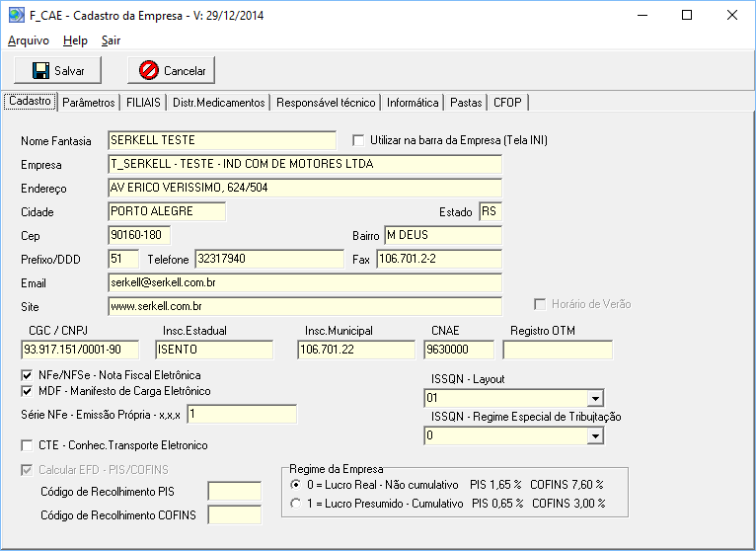Select Lucro Real Não cumulativo radio option
Image resolution: width=756 pixels, height=551 pixels.
[x=295, y=484]
